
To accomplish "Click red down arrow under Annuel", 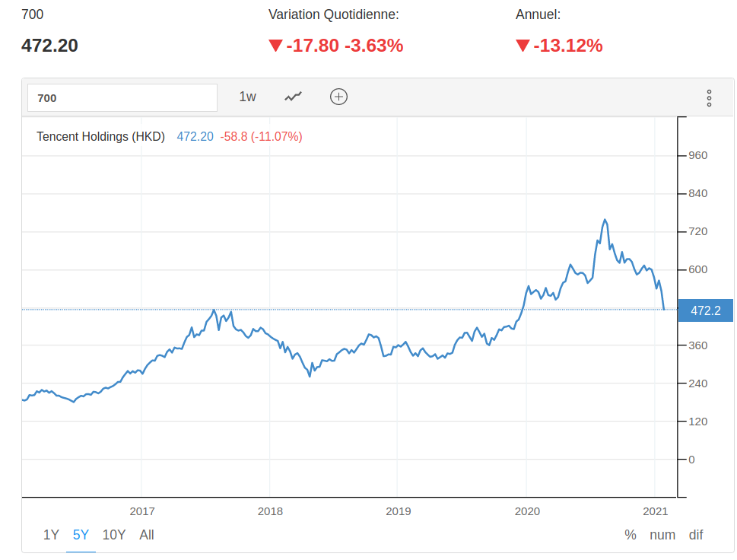I will tap(523, 46).
